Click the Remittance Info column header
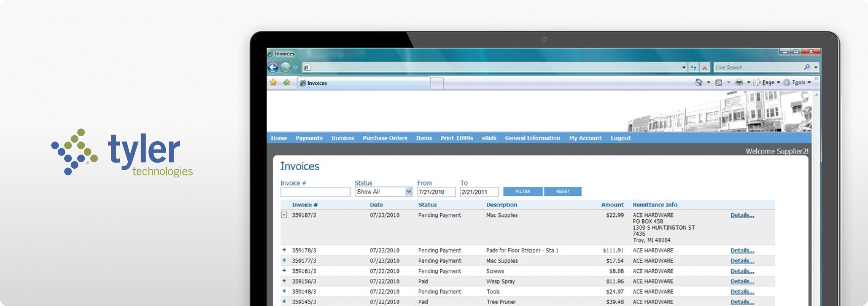The width and height of the screenshot is (868, 306). click(x=655, y=205)
